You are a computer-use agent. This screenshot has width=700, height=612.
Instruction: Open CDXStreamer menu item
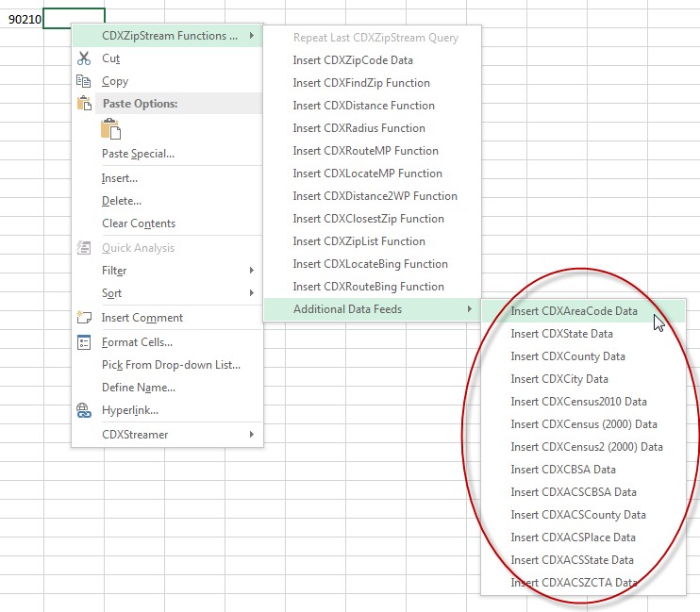point(167,435)
